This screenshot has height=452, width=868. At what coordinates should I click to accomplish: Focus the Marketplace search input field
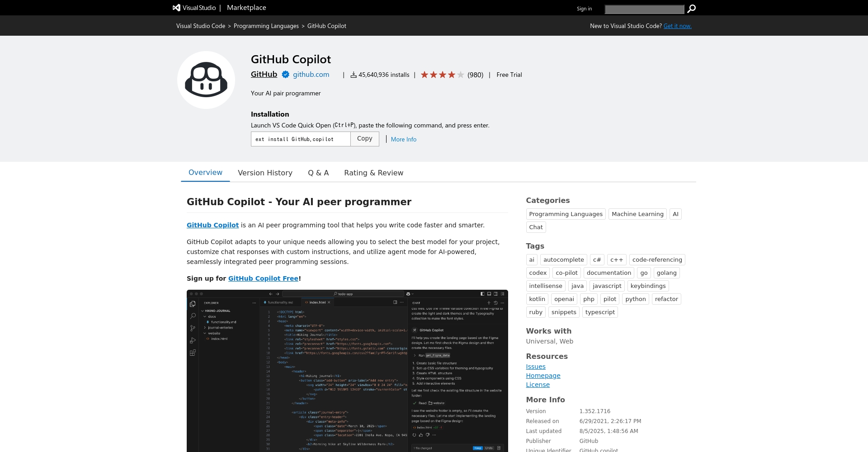[x=644, y=9]
